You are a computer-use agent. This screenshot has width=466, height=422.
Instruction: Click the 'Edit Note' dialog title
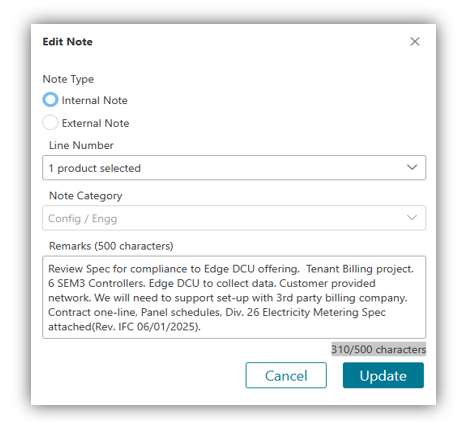(x=68, y=42)
